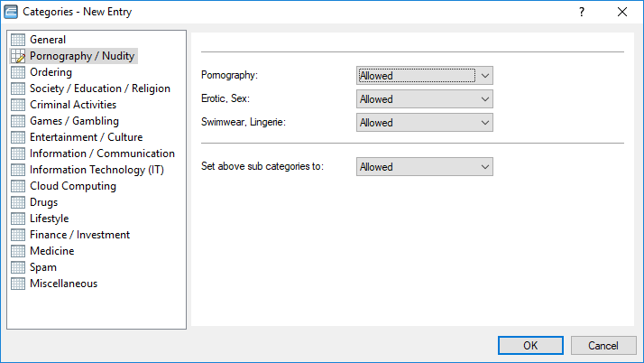Expand the Swimwear, Lingerie dropdown
Viewport: 644px width, 363px height.
pos(424,123)
